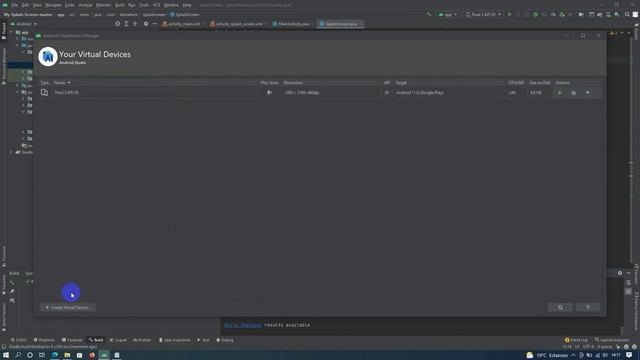Hide the project panel with the minus icon

(x=155, y=24)
